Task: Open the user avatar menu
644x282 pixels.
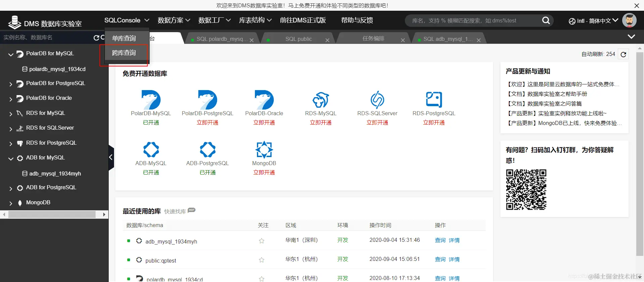Action: pyautogui.click(x=629, y=20)
